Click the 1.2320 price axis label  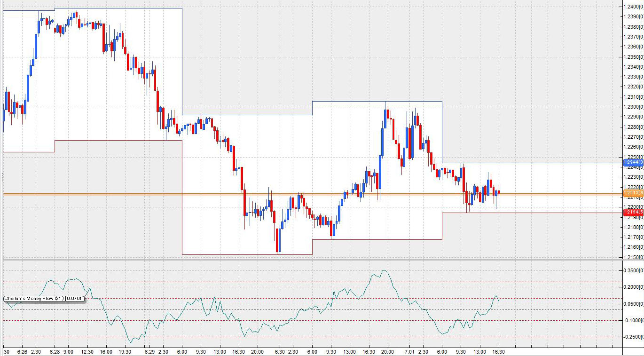[634, 87]
